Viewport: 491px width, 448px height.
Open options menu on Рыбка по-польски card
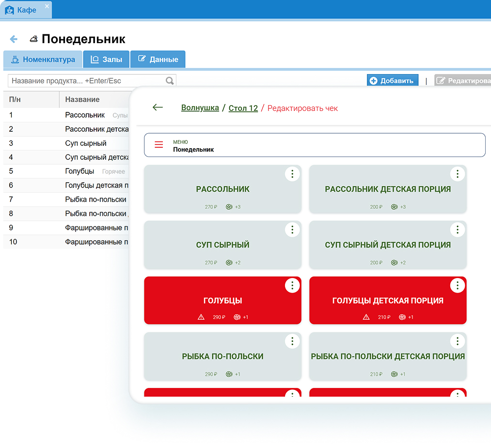pyautogui.click(x=292, y=341)
